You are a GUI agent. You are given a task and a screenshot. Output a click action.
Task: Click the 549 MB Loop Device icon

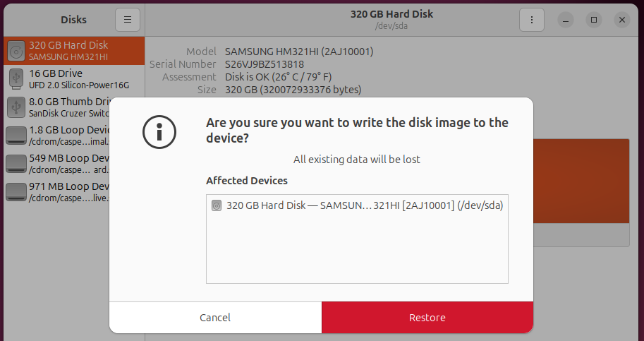pyautogui.click(x=16, y=163)
